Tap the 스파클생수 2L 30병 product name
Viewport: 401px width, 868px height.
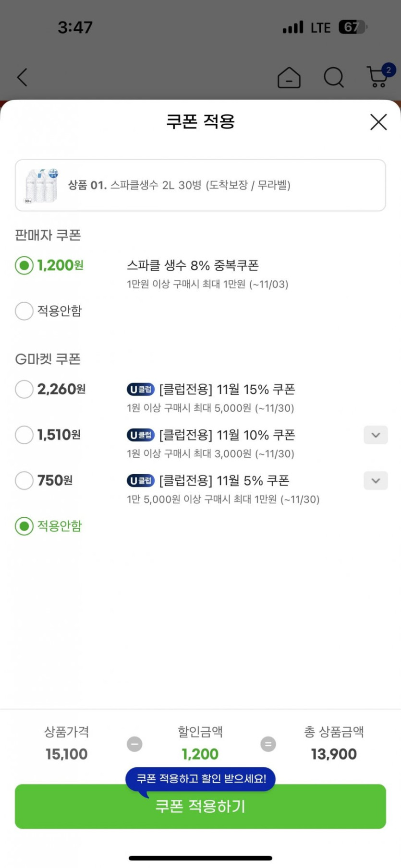[x=200, y=185]
